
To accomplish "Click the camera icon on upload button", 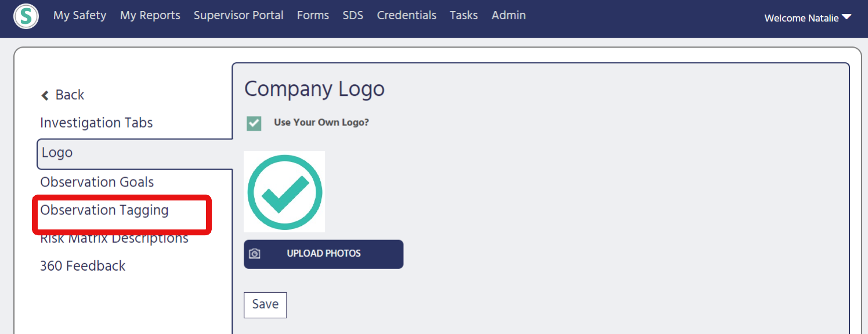I will pos(254,254).
